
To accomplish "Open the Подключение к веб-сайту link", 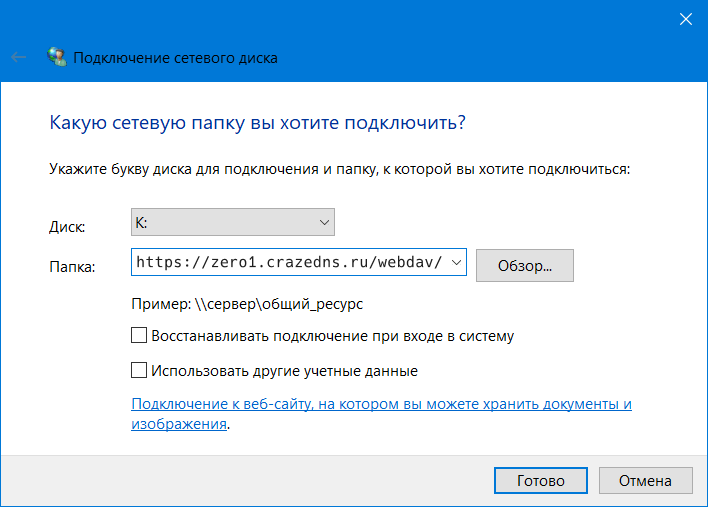I will coord(381,405).
